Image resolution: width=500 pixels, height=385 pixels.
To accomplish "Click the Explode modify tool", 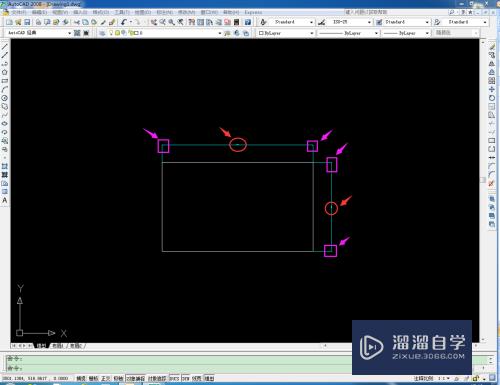I will point(492,184).
